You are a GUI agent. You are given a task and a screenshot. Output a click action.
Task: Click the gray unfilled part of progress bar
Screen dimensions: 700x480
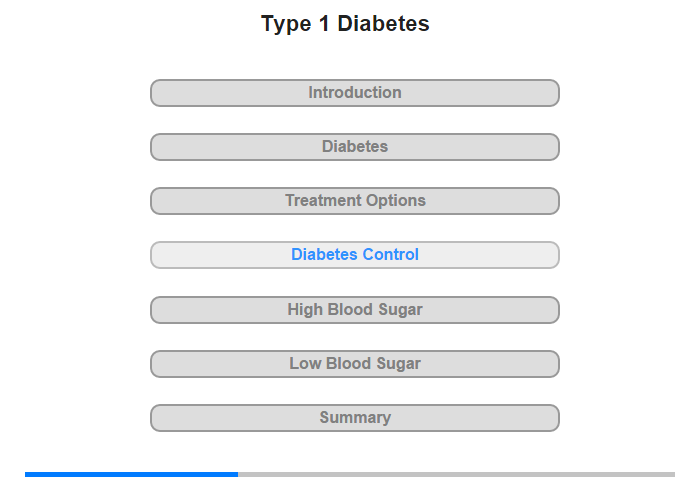pyautogui.click(x=455, y=474)
